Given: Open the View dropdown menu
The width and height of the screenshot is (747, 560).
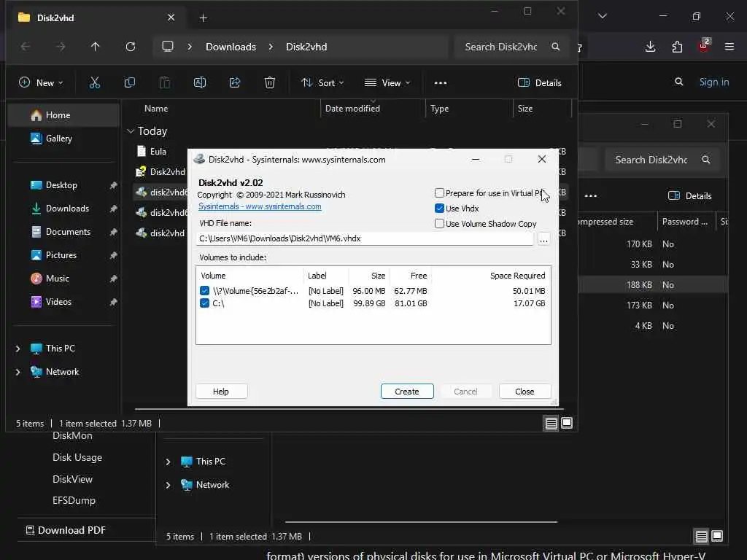Looking at the screenshot, I should point(387,83).
